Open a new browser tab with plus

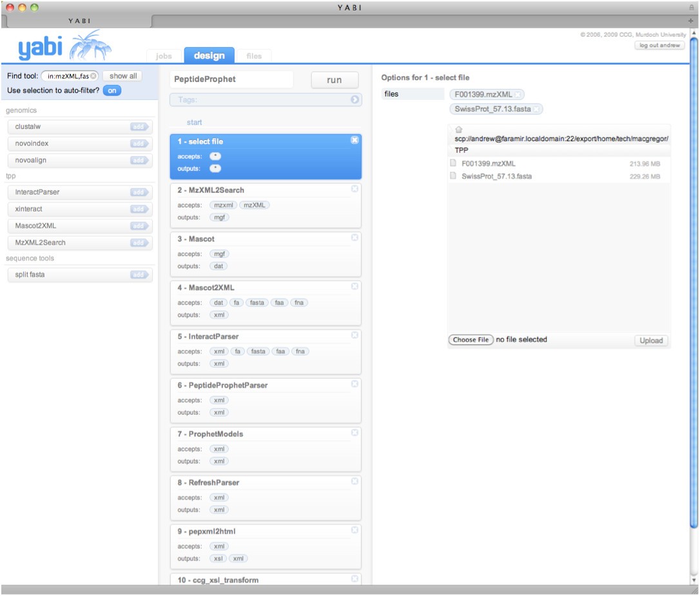pos(690,21)
